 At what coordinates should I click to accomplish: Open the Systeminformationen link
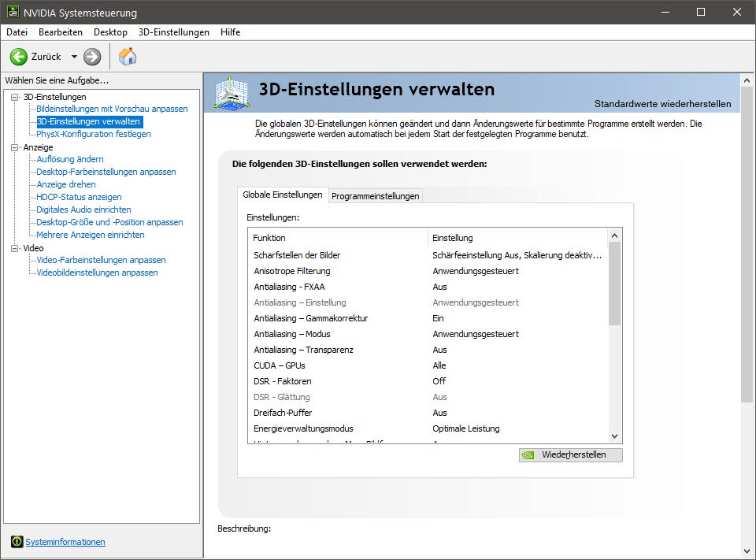tap(65, 542)
